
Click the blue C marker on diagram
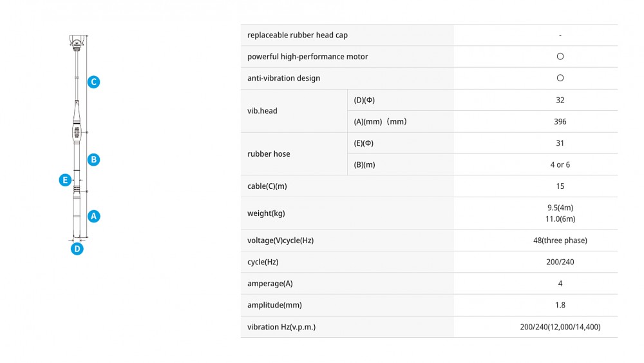[x=94, y=82]
